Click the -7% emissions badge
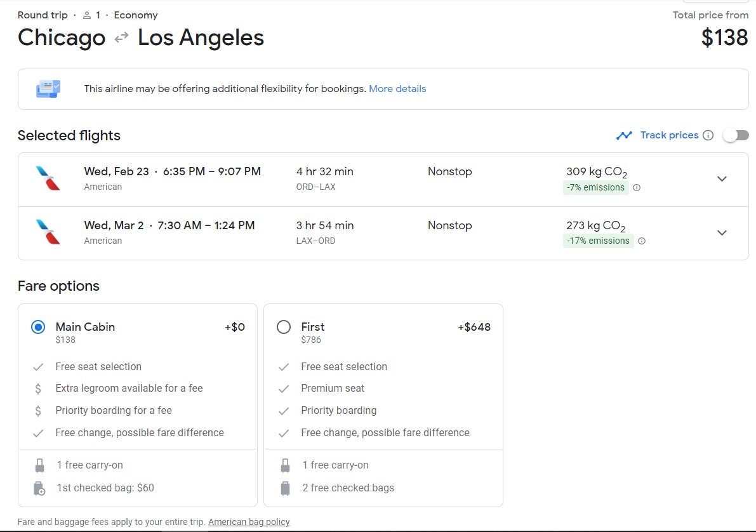 [x=595, y=188]
